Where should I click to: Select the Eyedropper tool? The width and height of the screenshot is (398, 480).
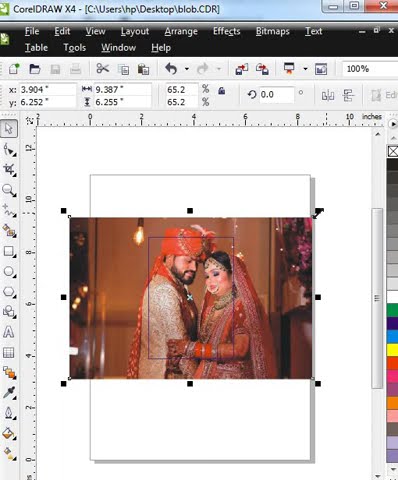tap(9, 393)
